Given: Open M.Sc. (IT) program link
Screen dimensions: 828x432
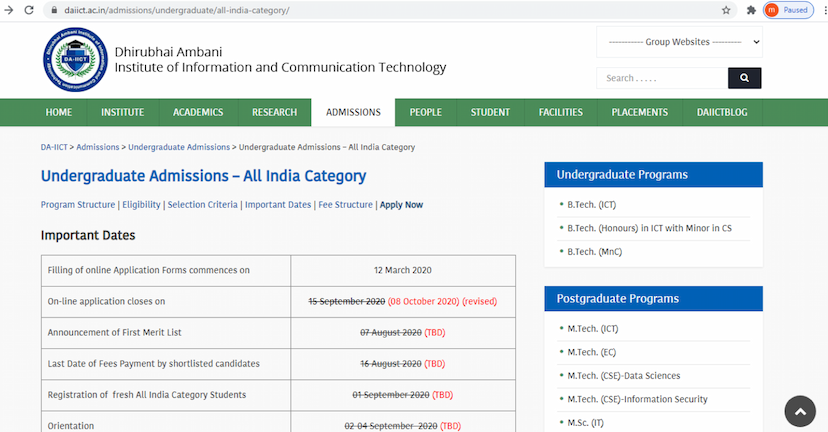Looking at the screenshot, I should pyautogui.click(x=585, y=422).
